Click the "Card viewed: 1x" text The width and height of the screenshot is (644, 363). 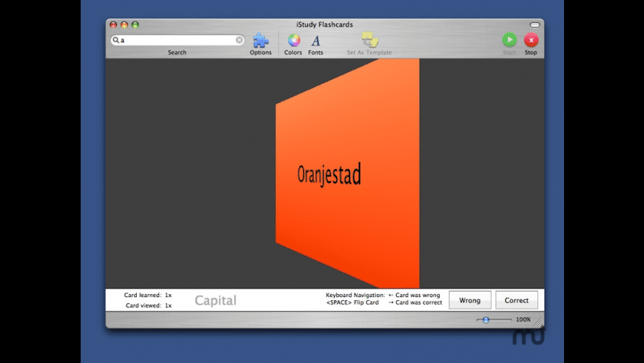coord(149,305)
